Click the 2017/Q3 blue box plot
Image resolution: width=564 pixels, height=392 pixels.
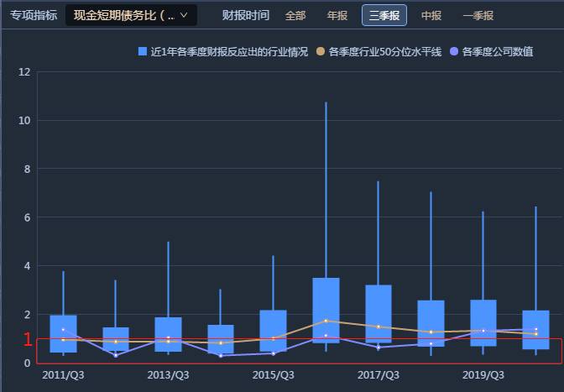pos(379,313)
